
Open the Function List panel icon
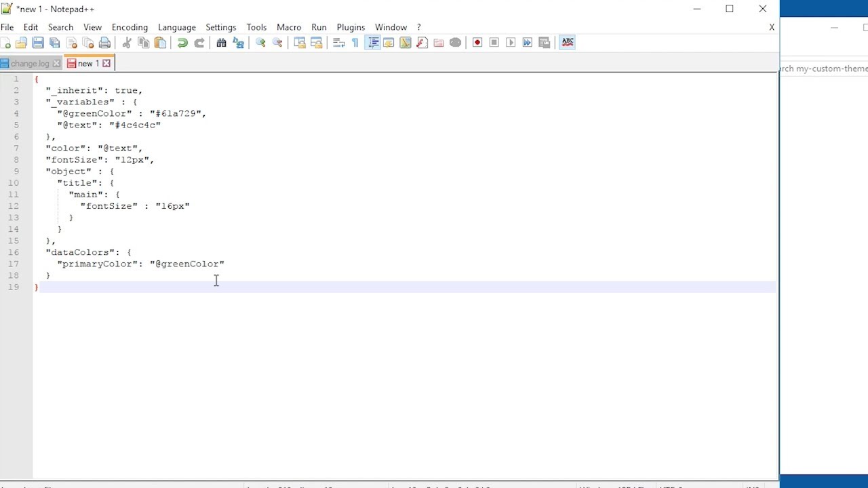(x=422, y=43)
